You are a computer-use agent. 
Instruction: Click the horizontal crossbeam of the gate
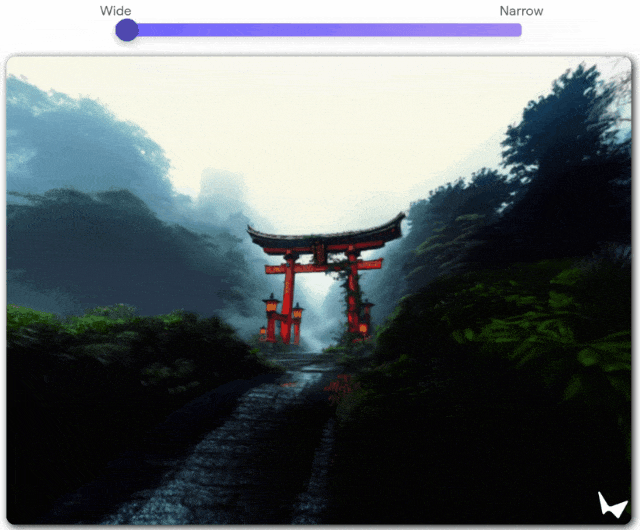pos(323,267)
